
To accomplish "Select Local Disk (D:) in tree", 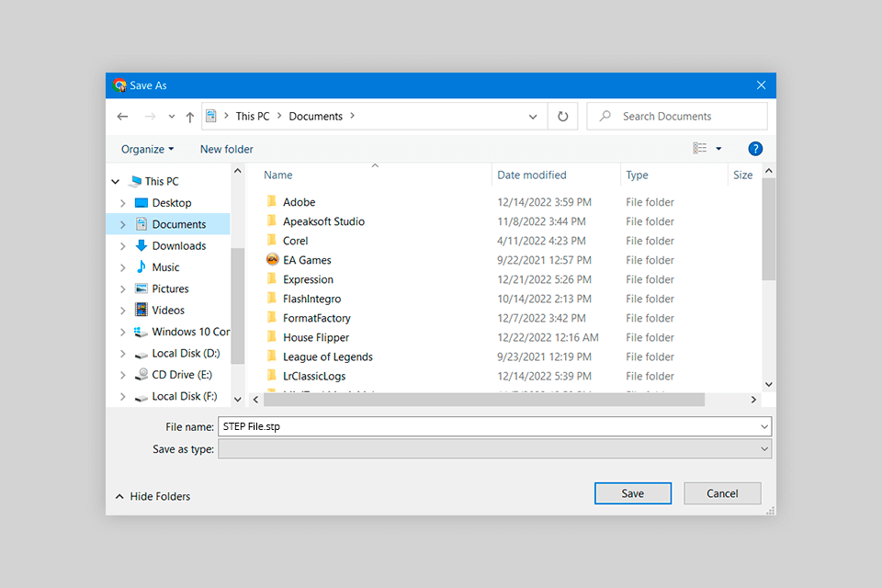I will pyautogui.click(x=186, y=354).
